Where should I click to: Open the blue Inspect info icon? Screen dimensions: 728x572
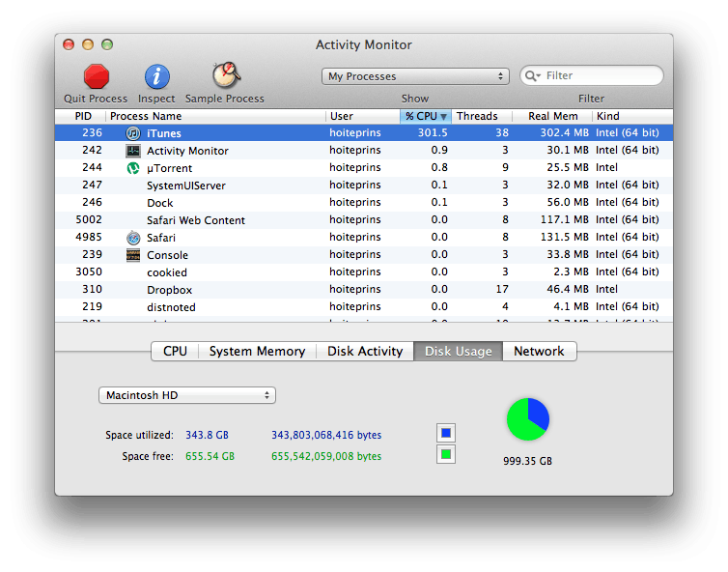point(157,76)
